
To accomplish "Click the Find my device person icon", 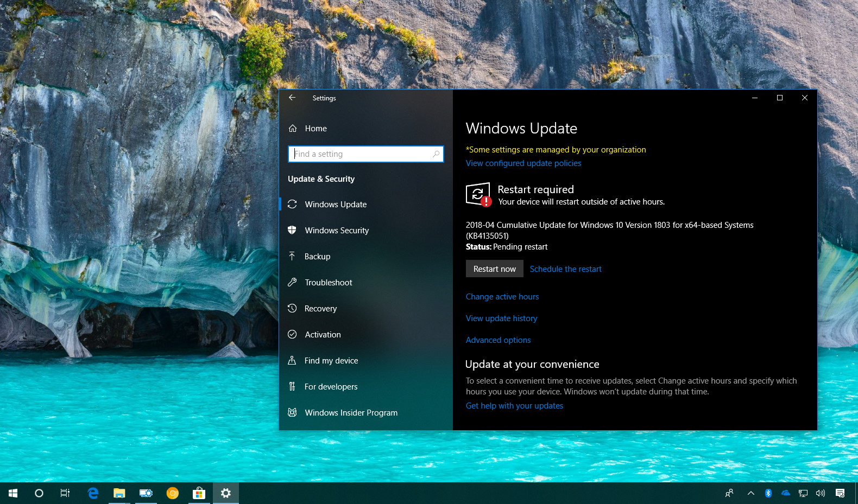I will point(292,360).
